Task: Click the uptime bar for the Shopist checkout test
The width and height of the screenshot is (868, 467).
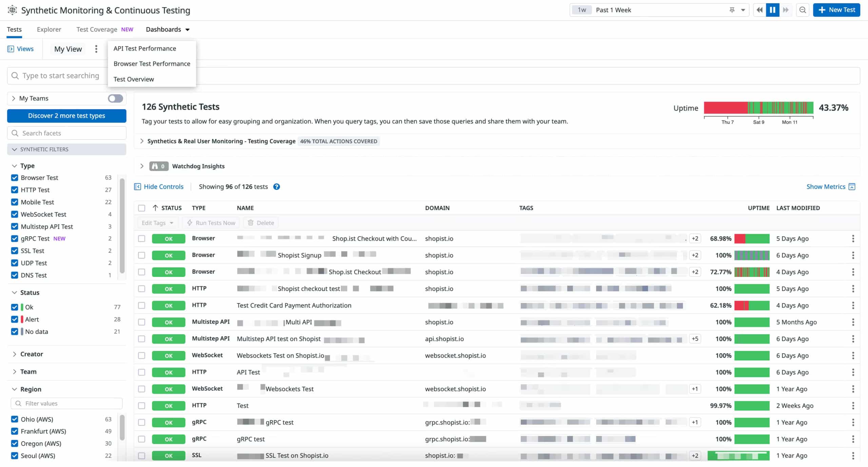Action: (751, 288)
